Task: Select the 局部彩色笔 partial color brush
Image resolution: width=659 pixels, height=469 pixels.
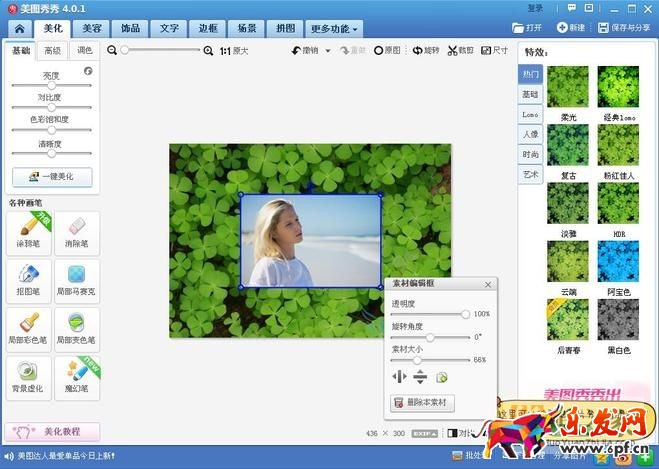Action: pyautogui.click(x=28, y=328)
